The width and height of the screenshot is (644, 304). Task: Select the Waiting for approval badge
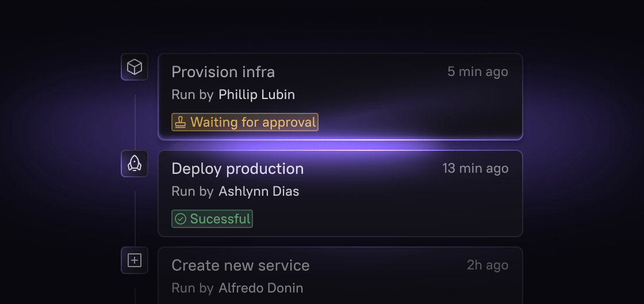point(245,122)
